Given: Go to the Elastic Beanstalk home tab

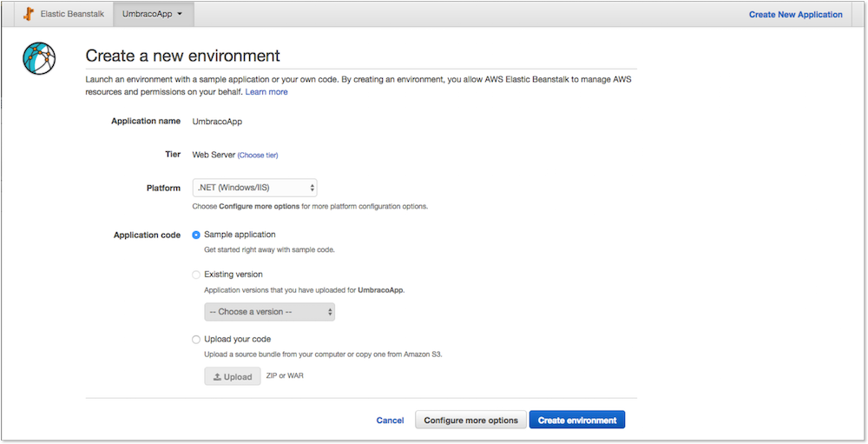Looking at the screenshot, I should (63, 15).
